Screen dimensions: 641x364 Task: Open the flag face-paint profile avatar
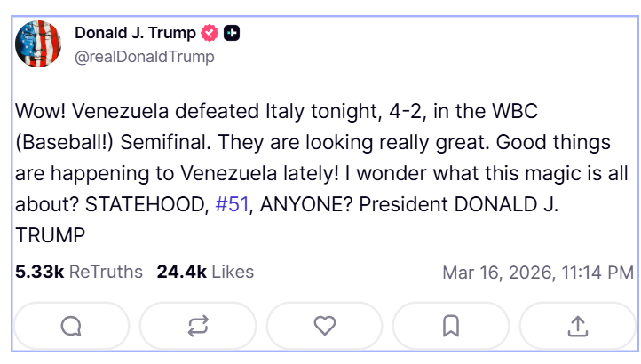[x=37, y=44]
